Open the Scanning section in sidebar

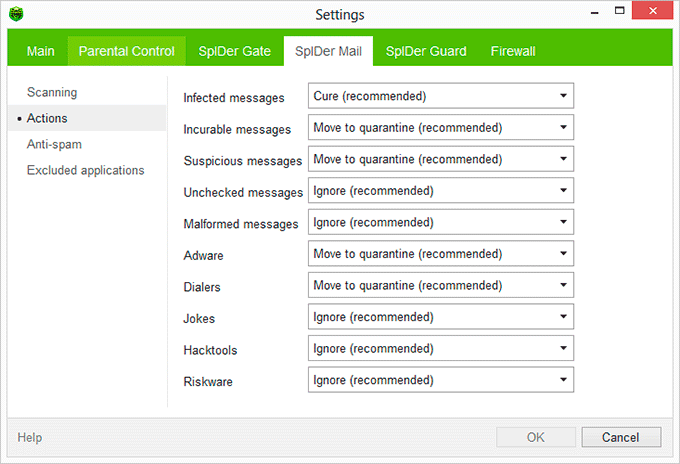pos(52,92)
